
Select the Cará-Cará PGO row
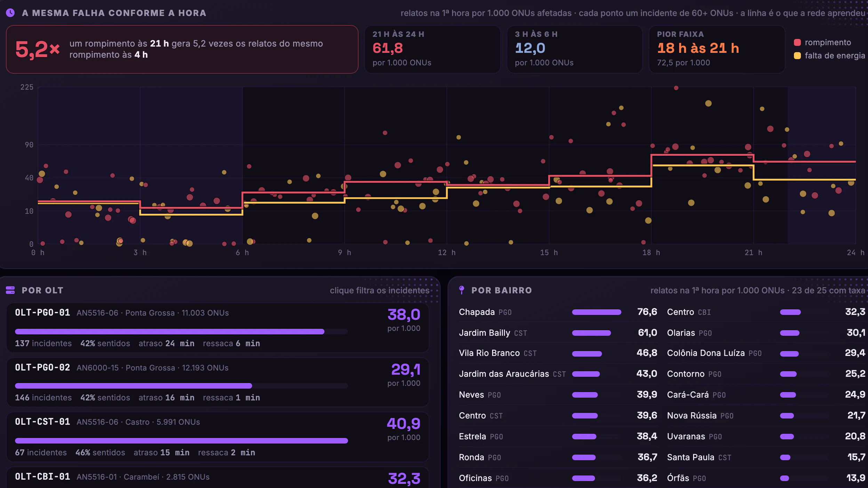(x=766, y=395)
